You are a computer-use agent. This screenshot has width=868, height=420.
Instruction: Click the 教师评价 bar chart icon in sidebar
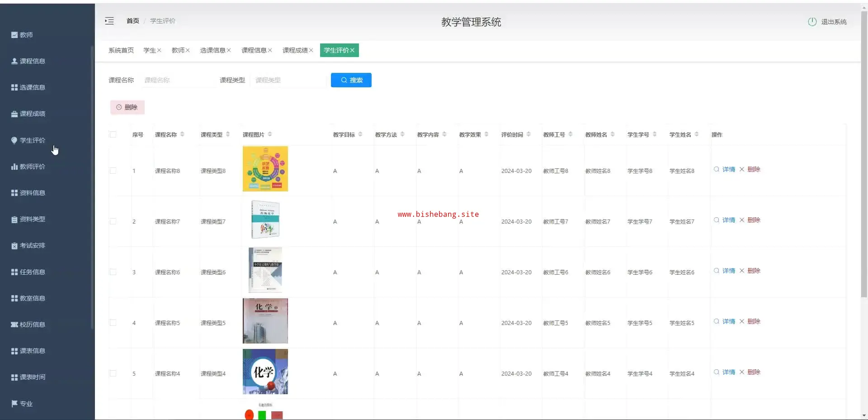[x=14, y=167]
